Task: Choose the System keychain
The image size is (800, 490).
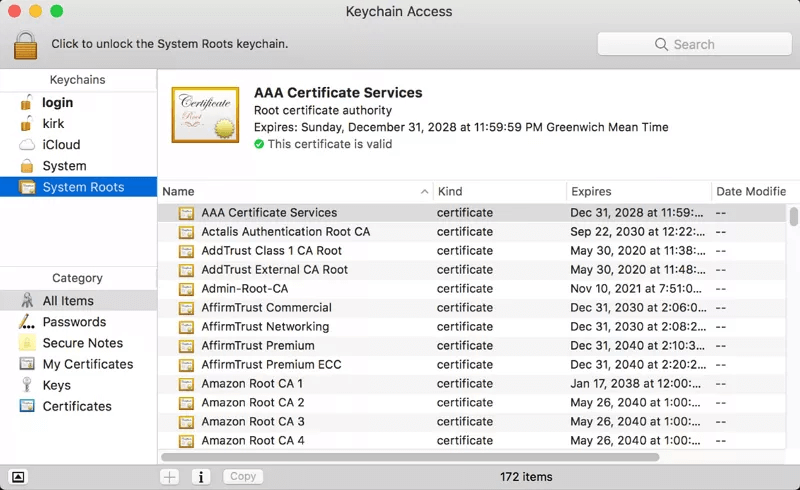Action: pos(64,166)
